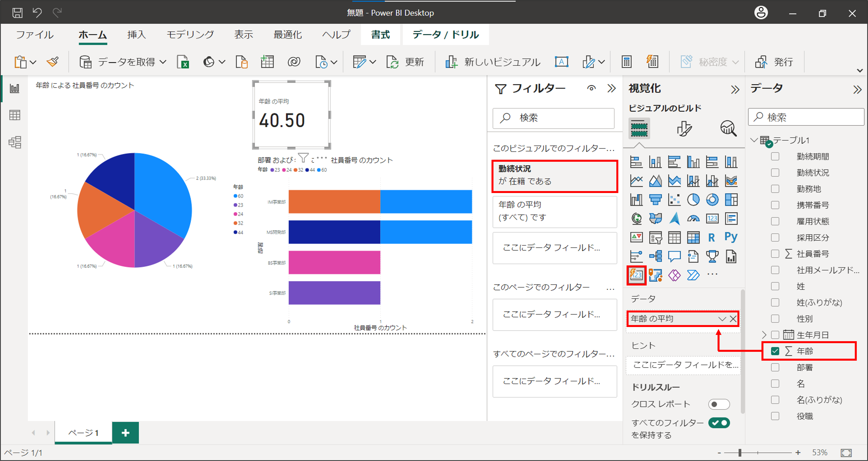Open the Report view in left sidebar

(x=15, y=89)
